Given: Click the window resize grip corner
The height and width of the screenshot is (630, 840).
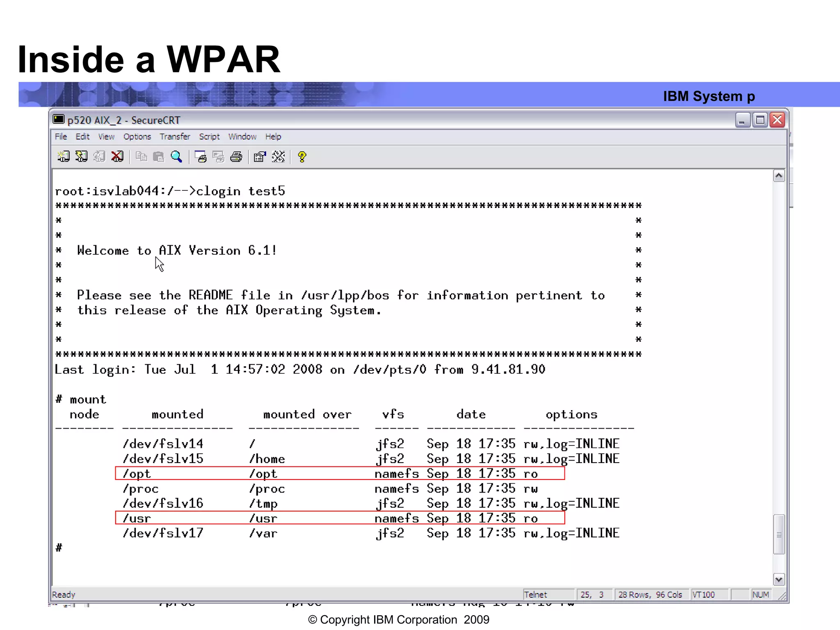Looking at the screenshot, I should tap(782, 596).
